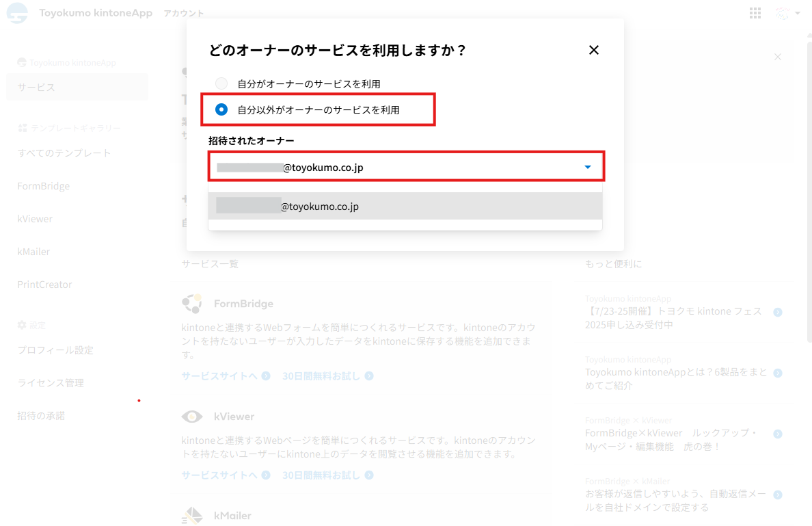The width and height of the screenshot is (812, 526).
Task: Click arrow icon beside 自動返信メール article
Action: (777, 495)
